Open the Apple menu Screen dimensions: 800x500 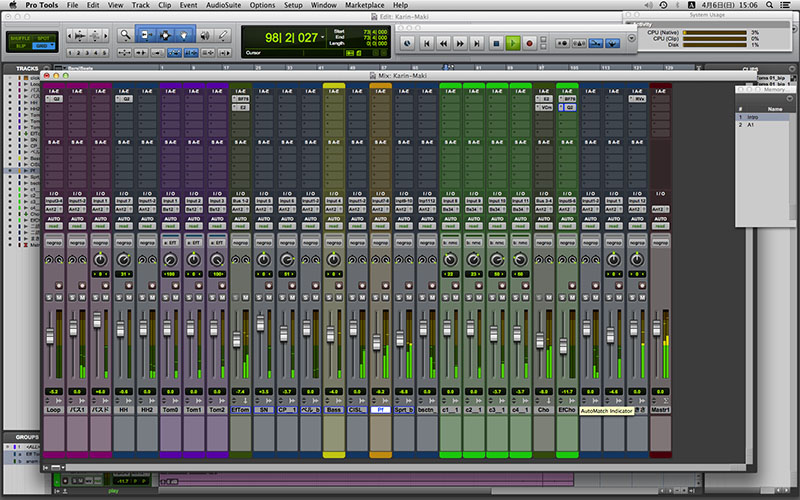[13, 5]
